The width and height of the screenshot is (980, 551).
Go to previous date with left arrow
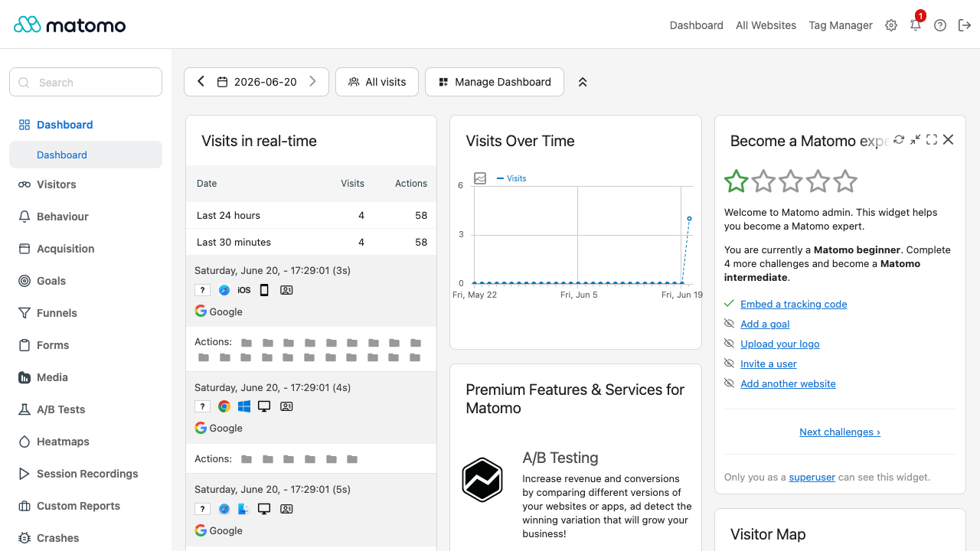point(201,81)
